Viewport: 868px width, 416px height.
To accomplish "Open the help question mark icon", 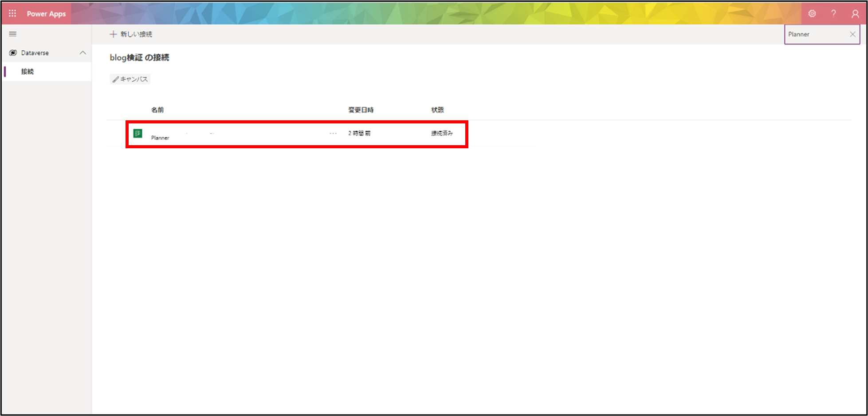I will point(833,13).
